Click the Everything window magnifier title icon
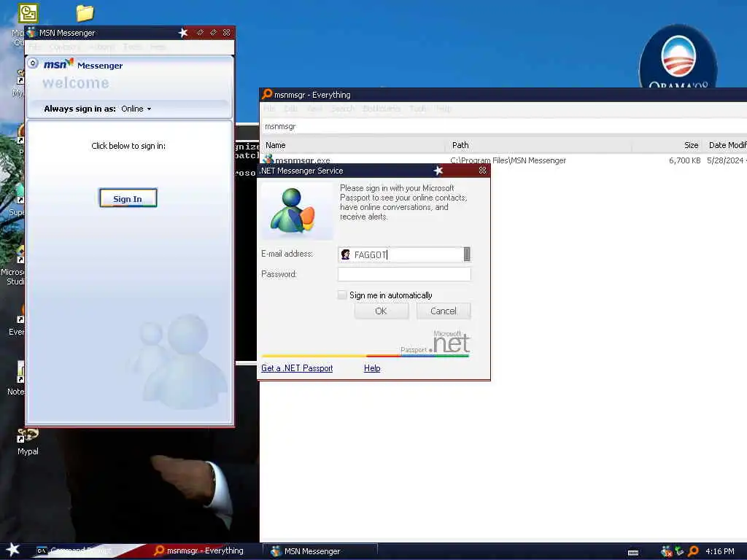 coord(267,94)
